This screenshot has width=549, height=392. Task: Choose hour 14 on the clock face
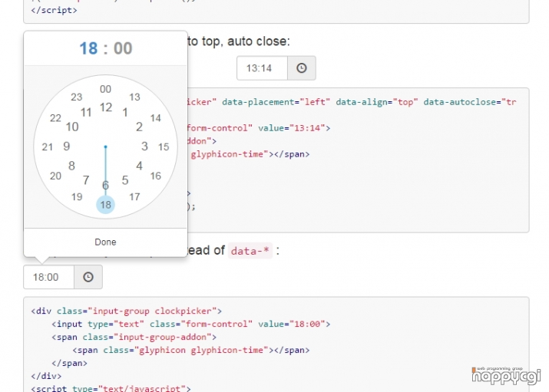155,118
